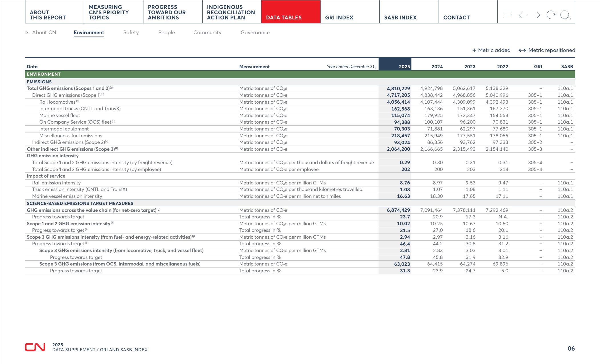Select the Environment sub-navigation link
Screen dimensions: 600x364
tap(89, 33)
